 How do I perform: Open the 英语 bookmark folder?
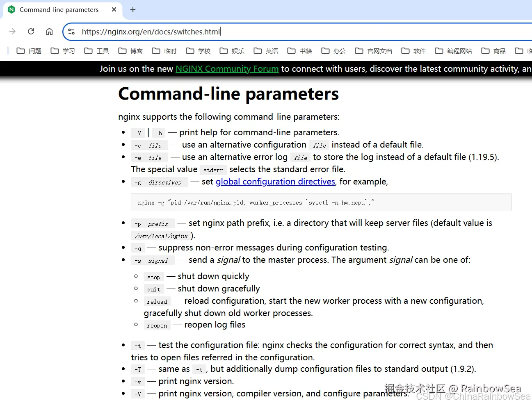(x=266, y=51)
